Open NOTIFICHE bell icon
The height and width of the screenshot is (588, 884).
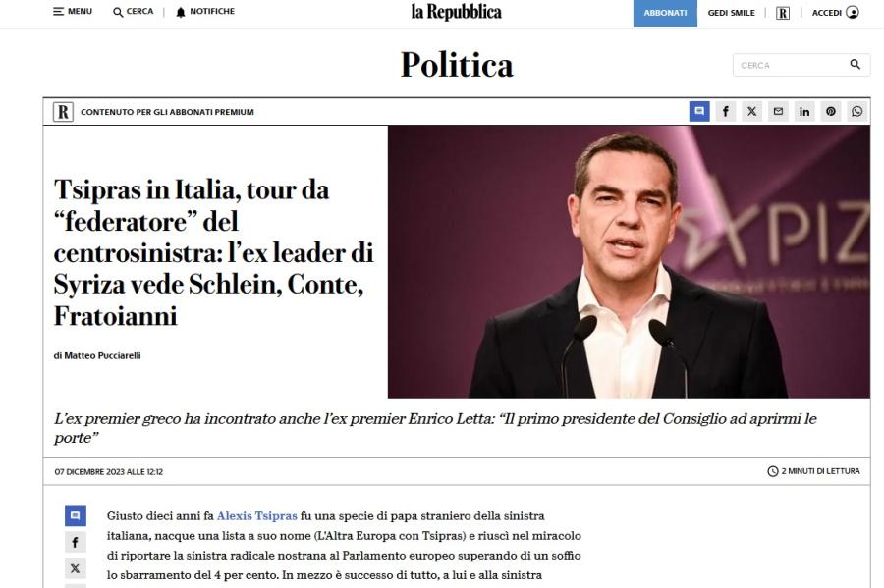tap(181, 12)
